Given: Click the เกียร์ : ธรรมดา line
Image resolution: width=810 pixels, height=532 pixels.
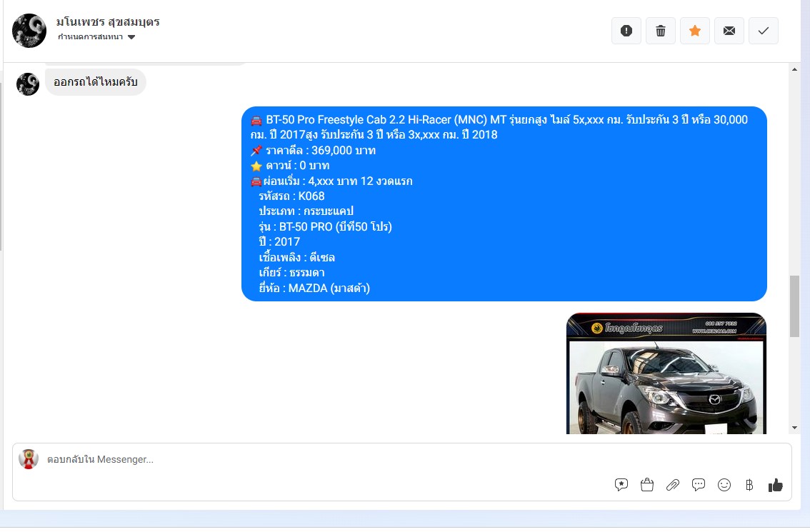Looking at the screenshot, I should (292, 273).
